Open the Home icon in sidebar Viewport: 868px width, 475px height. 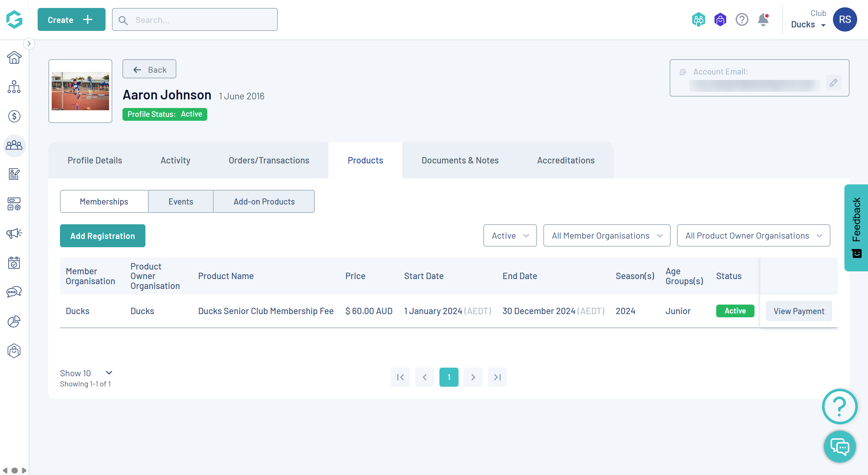[14, 58]
